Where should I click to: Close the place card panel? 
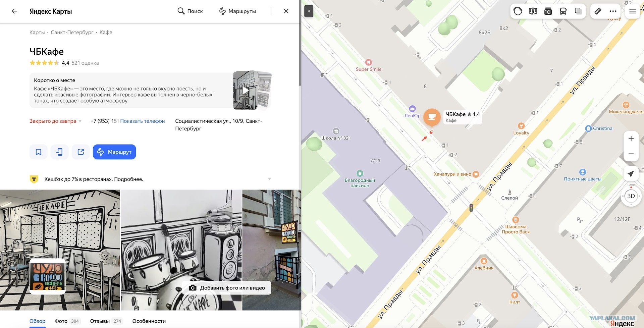(286, 11)
